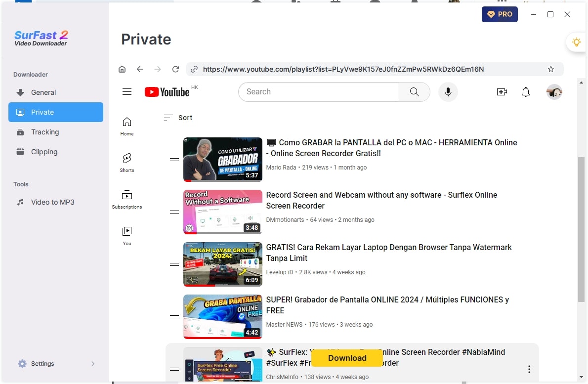Reload the page with the refresh icon
Viewport: 588px width, 384px height.
pos(175,69)
